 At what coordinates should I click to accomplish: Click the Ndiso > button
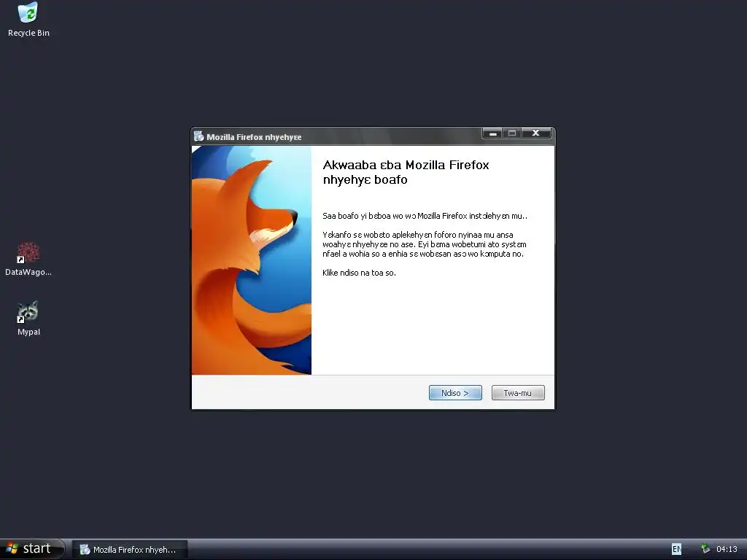(455, 393)
